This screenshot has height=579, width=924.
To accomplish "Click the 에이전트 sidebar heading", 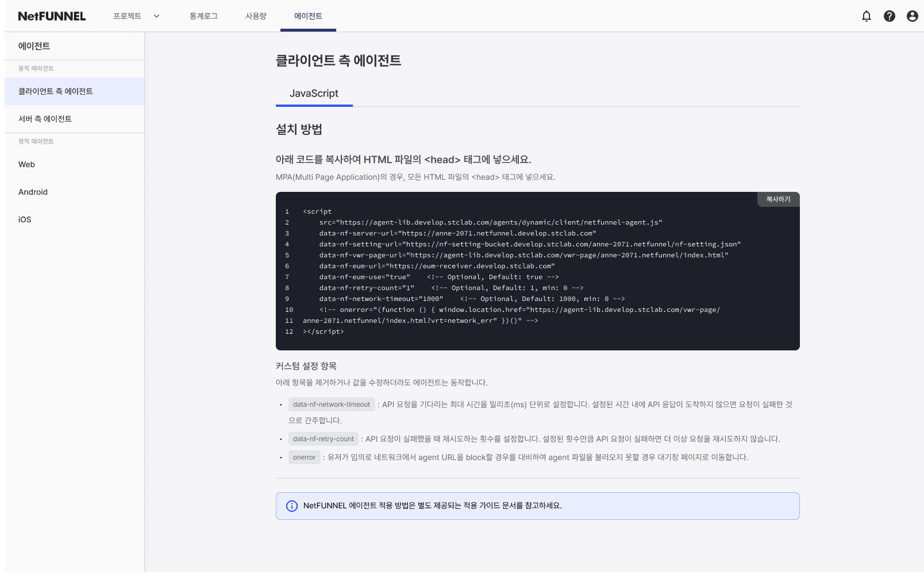I will (34, 46).
